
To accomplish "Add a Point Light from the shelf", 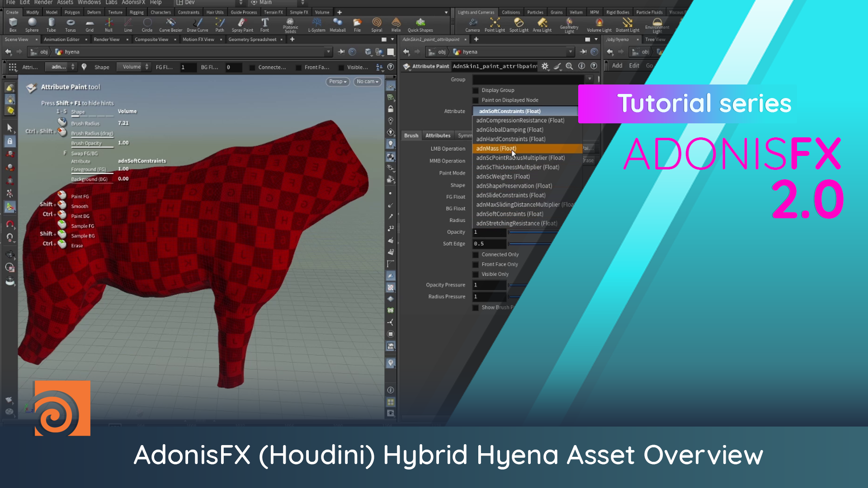I will [x=495, y=25].
